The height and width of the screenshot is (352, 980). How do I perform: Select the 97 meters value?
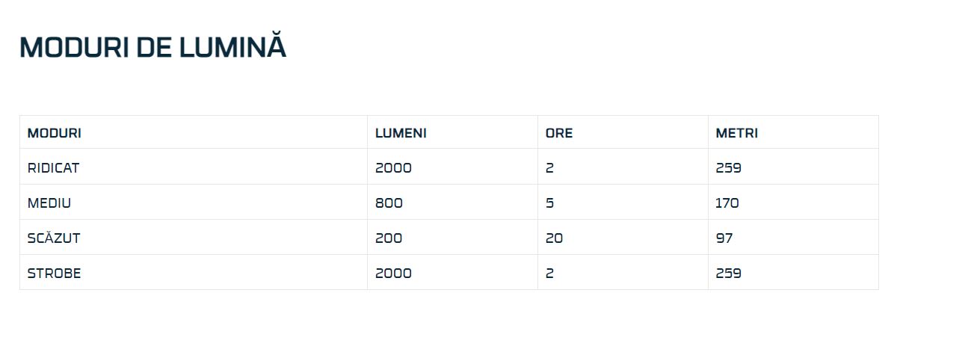(724, 238)
